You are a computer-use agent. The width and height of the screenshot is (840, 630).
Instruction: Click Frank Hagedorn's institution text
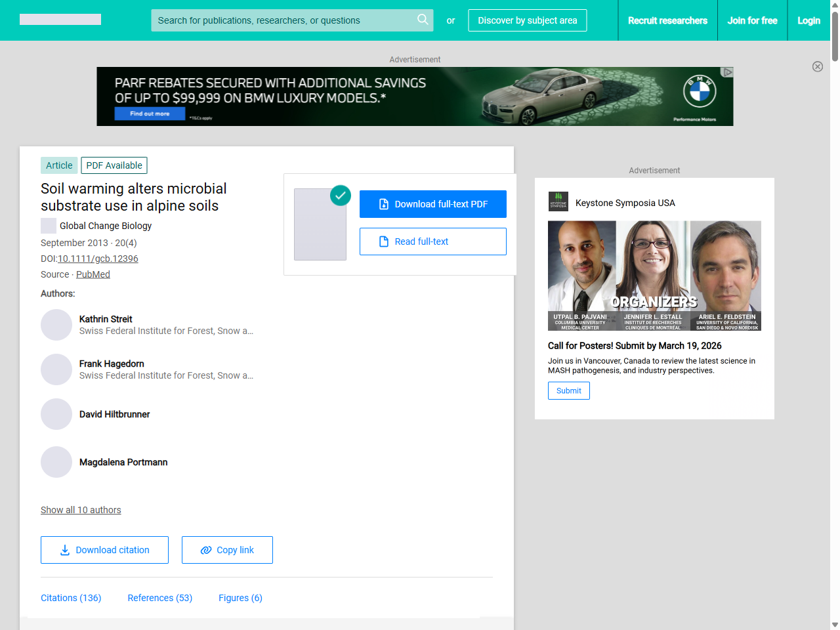coord(166,375)
